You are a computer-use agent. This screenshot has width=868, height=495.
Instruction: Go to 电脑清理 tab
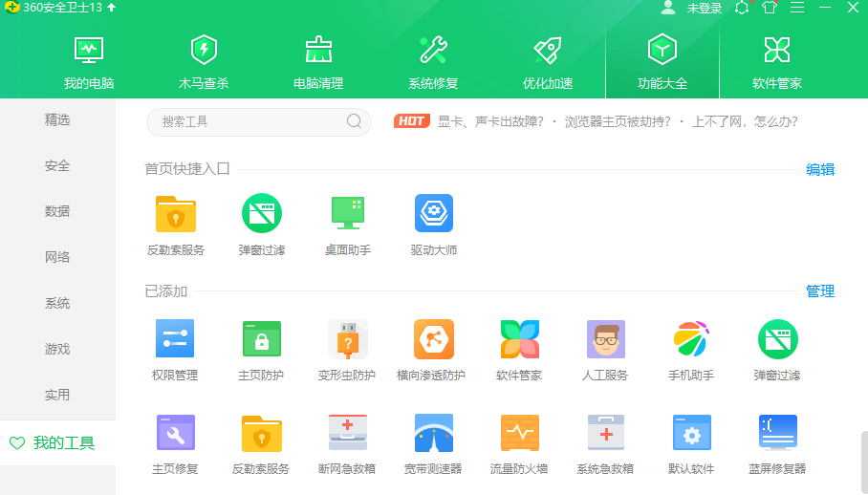click(318, 61)
